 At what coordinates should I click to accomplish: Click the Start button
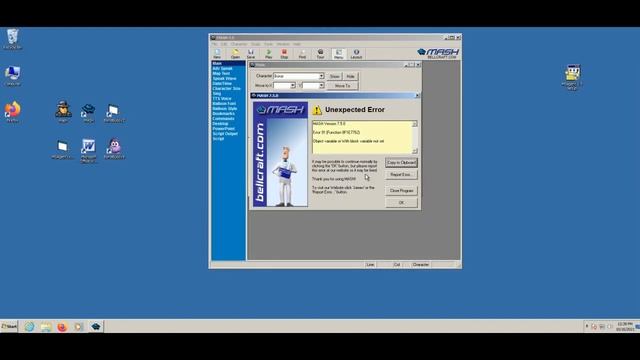point(9,327)
